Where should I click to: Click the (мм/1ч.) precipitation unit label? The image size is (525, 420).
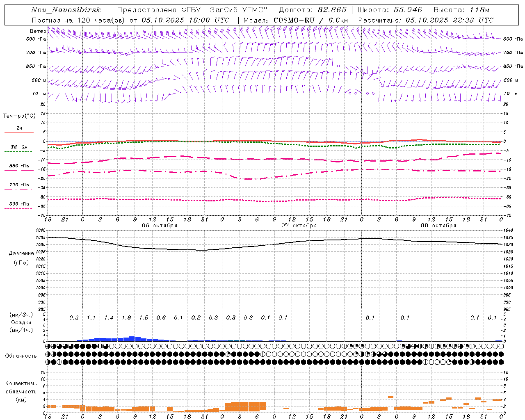pyautogui.click(x=21, y=330)
